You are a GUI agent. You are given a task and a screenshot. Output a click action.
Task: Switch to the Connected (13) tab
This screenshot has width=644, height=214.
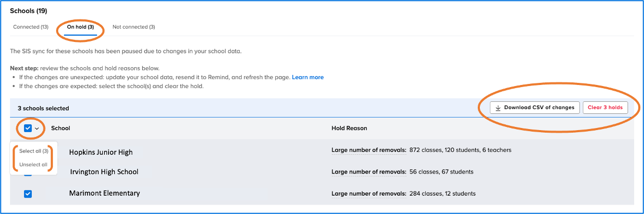(30, 27)
